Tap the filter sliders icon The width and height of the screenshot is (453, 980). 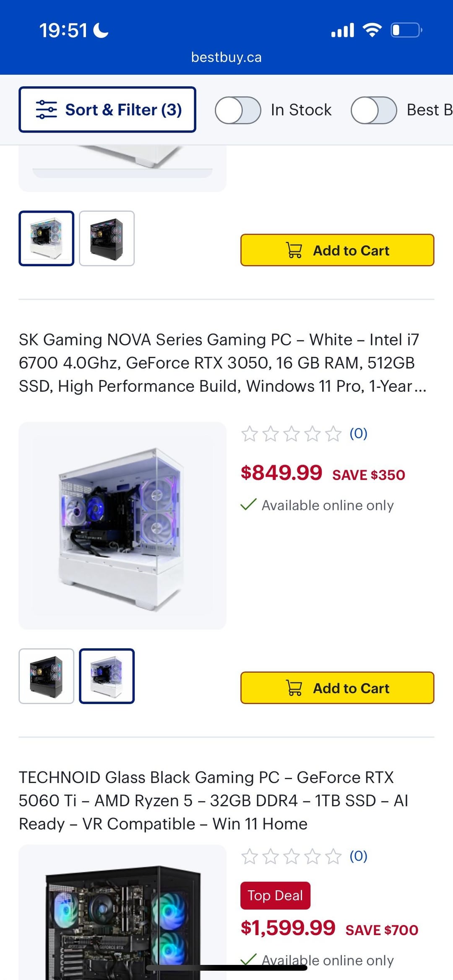46,109
